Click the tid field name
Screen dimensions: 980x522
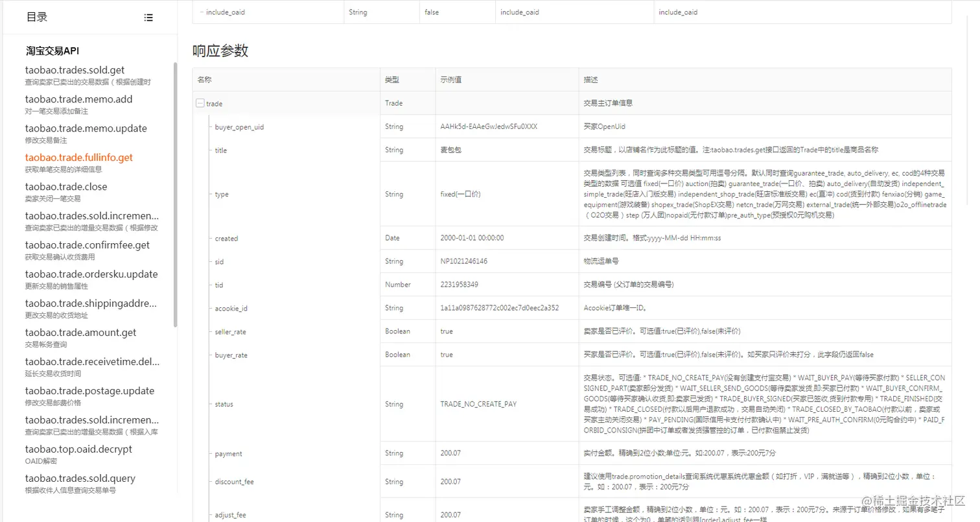coord(219,285)
